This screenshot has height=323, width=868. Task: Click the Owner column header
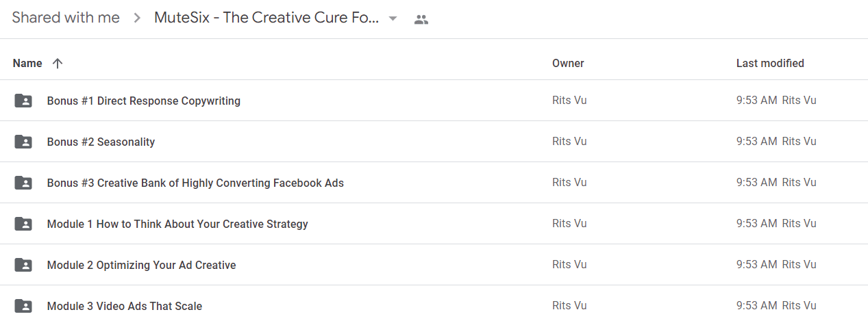point(568,63)
